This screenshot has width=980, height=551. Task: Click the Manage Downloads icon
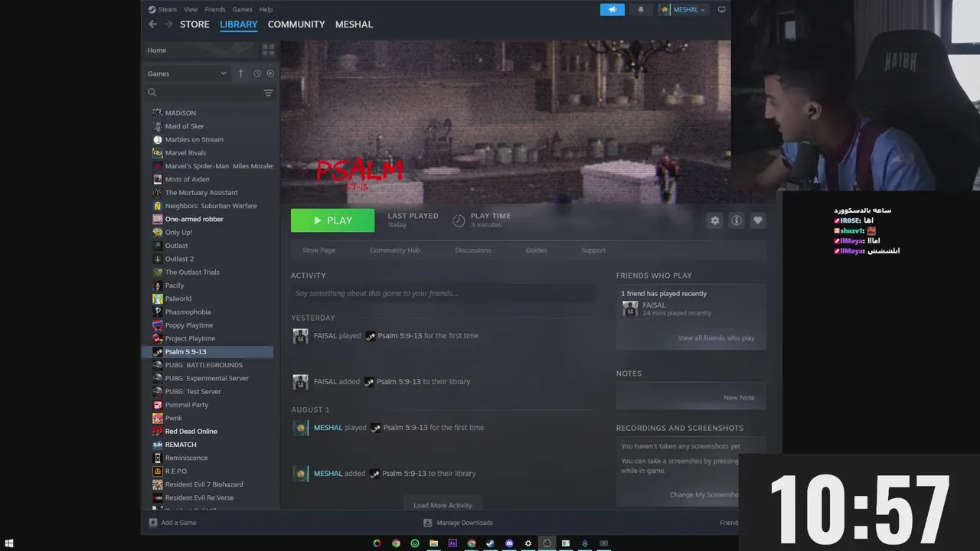[428, 523]
